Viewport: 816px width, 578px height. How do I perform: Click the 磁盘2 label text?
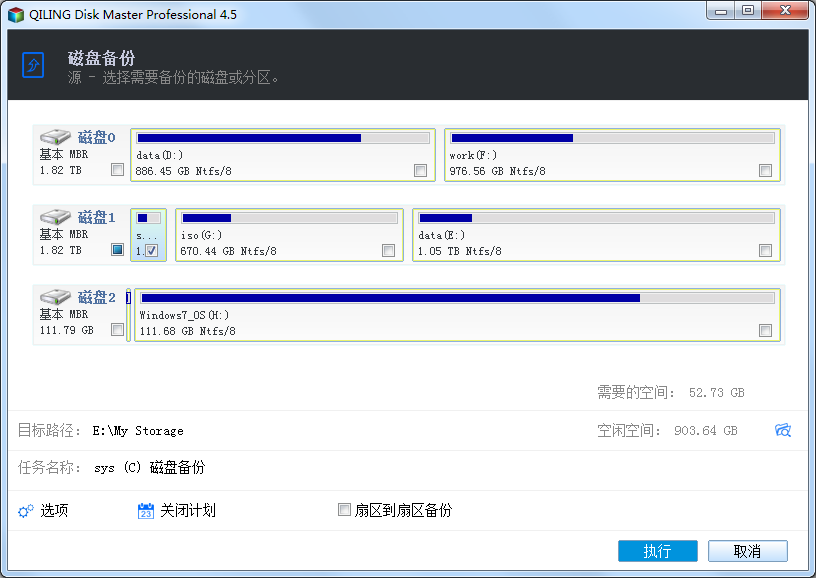coord(96,297)
